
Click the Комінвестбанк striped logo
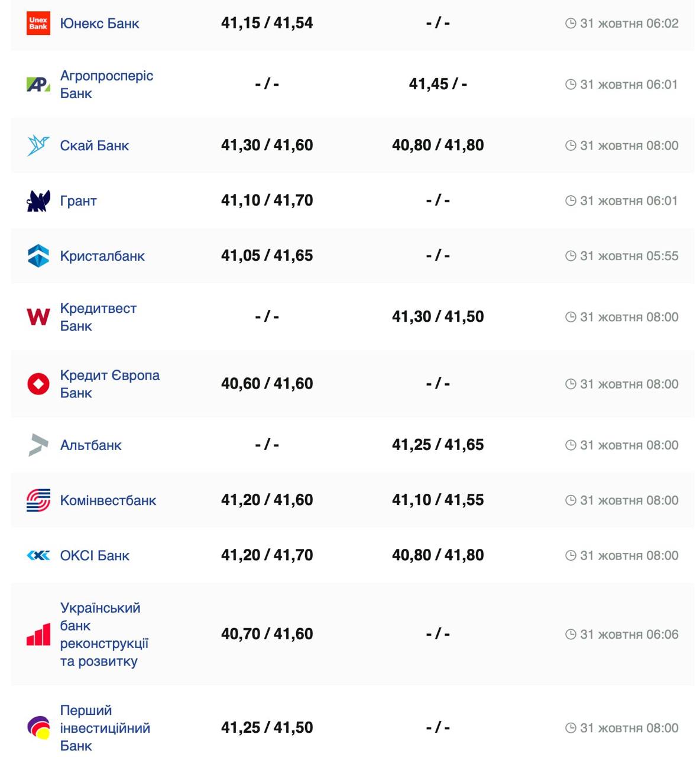[38, 500]
